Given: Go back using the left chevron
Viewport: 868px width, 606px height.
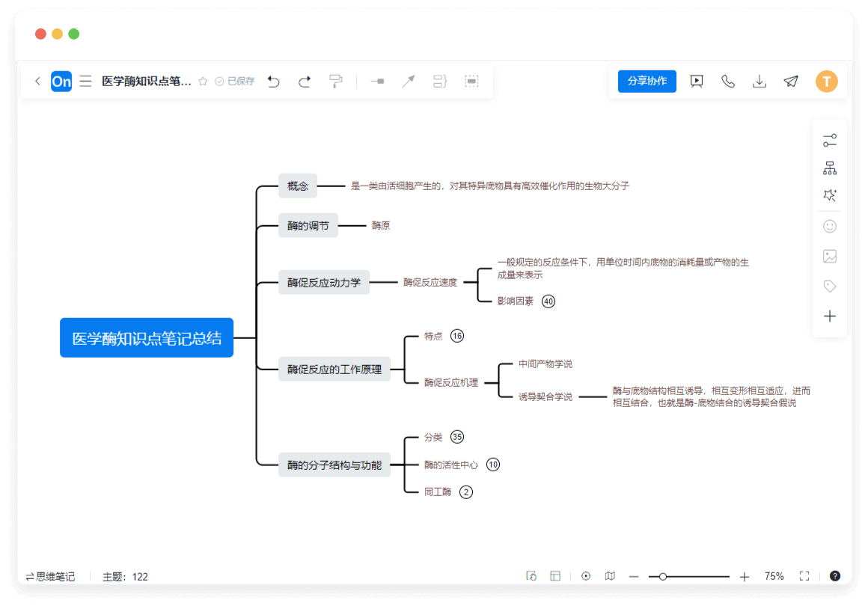Looking at the screenshot, I should (37, 82).
